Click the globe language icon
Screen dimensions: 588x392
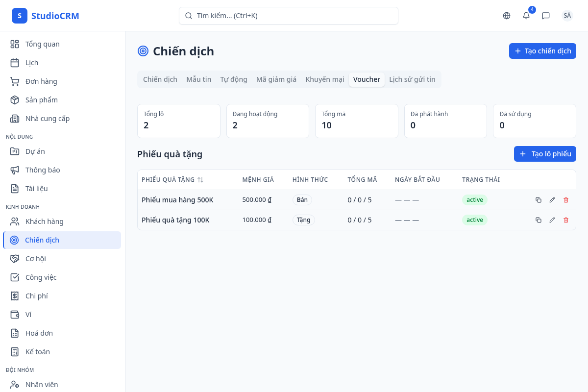[507, 16]
